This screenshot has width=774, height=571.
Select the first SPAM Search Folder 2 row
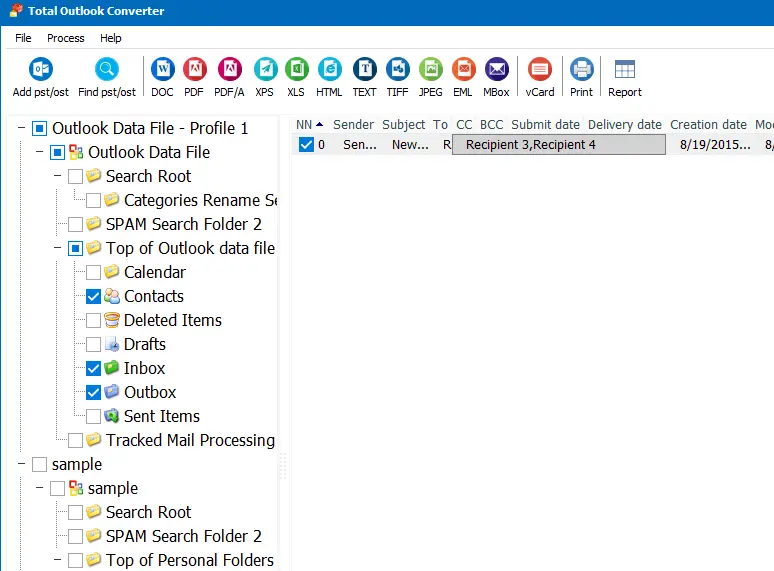[x=184, y=224]
